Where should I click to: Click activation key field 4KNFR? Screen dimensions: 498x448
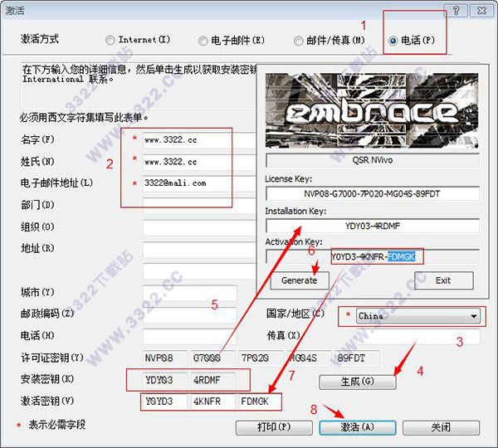coord(212,402)
